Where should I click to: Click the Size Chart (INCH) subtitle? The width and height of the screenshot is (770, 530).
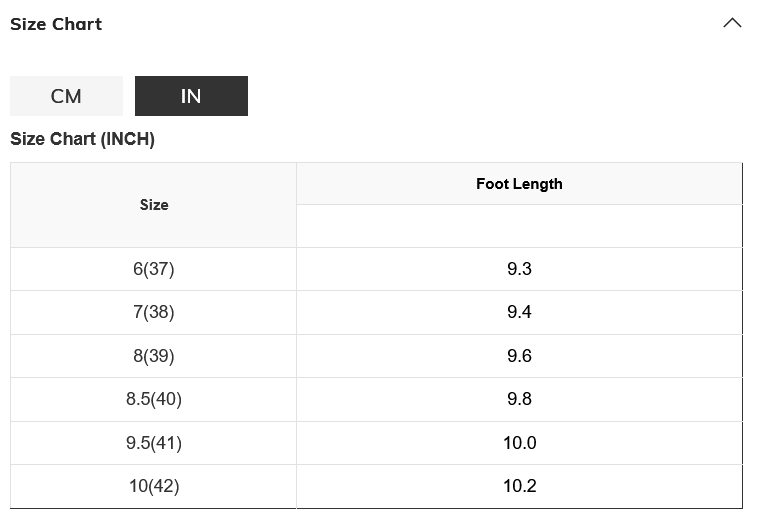coord(82,139)
